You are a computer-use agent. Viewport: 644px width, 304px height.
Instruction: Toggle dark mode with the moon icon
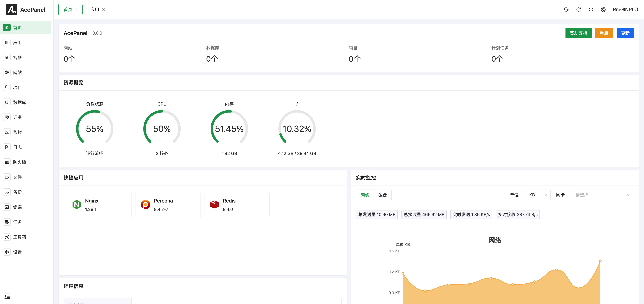[603, 10]
